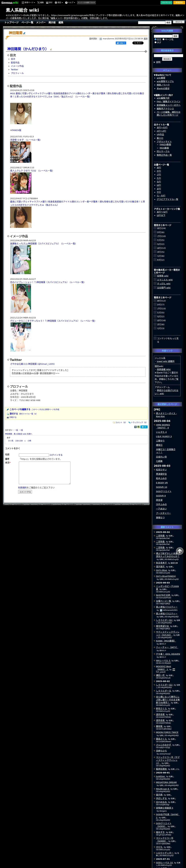The image size is (186, 868).
Task: Jump to プロフィール in table of contents
Action: 17,73
